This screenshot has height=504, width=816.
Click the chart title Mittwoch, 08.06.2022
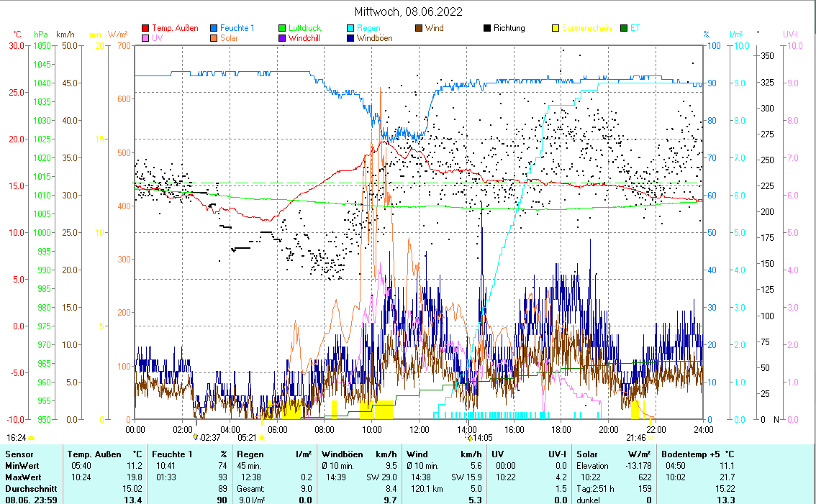(x=408, y=12)
